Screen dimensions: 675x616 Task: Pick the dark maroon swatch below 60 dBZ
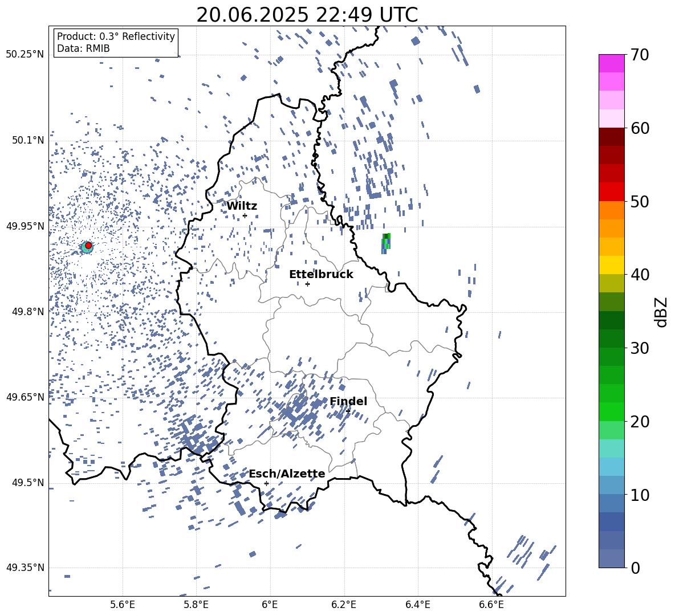611,137
